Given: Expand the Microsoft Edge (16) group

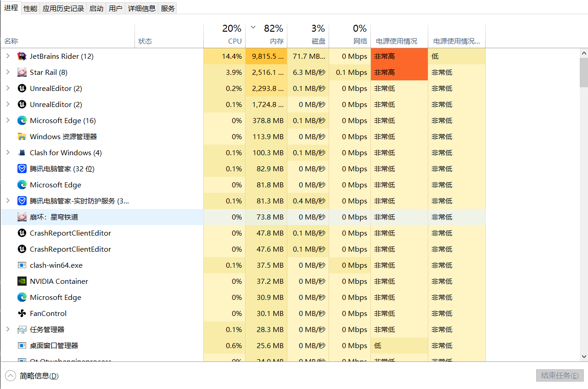Looking at the screenshot, I should point(8,120).
